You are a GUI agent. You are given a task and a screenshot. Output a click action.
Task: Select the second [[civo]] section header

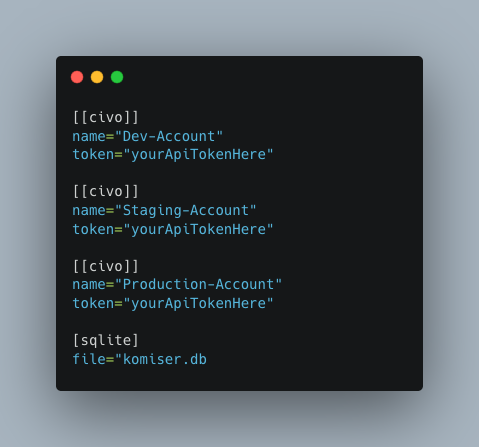click(106, 191)
